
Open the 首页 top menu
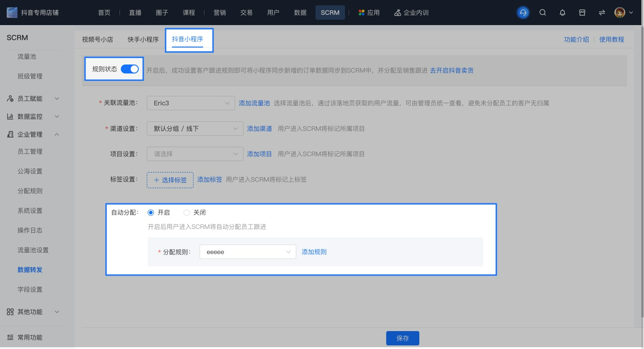[104, 13]
